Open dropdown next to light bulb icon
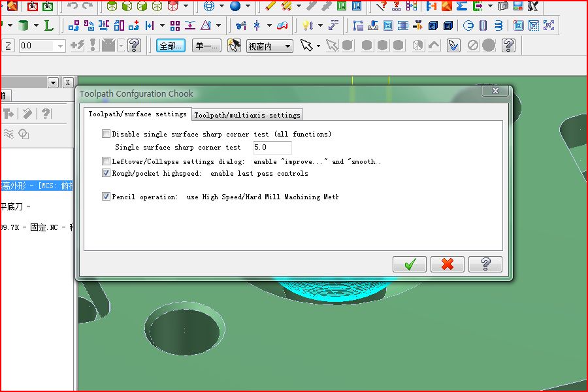 pyautogui.click(x=320, y=25)
